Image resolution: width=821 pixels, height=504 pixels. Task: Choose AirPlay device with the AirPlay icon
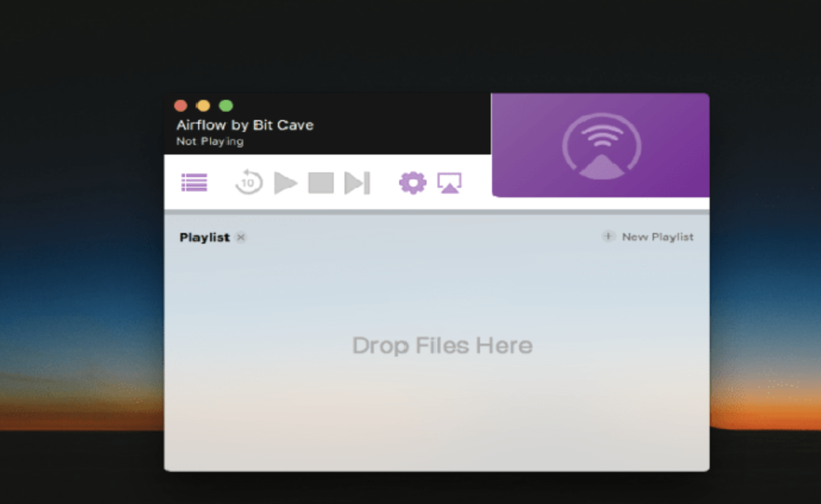449,182
